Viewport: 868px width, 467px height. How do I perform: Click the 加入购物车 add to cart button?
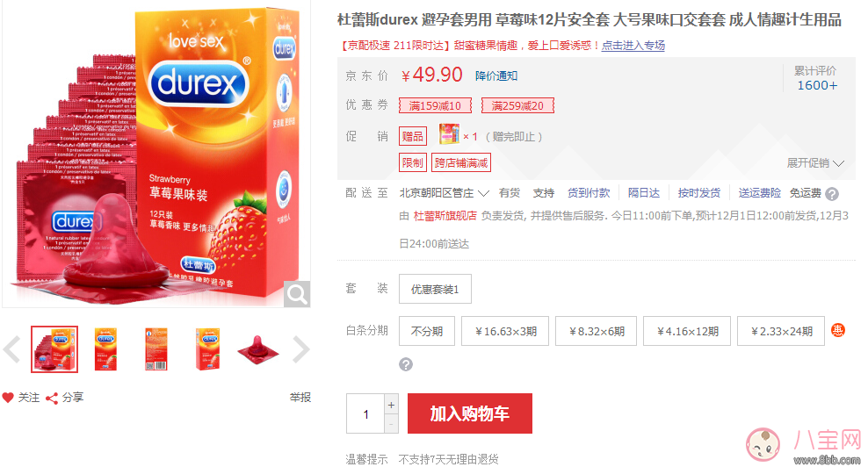pos(469,413)
